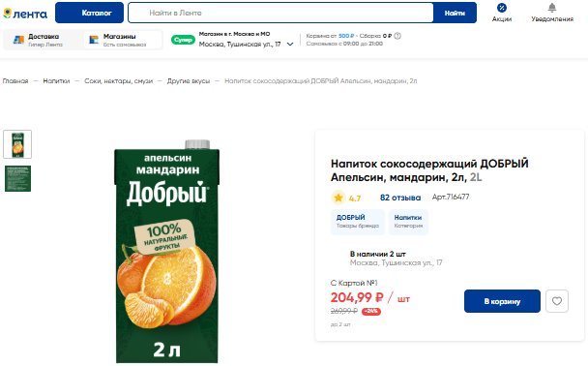Open the Лента logo home link
Screen dimensions: 588x366
(x=25, y=14)
